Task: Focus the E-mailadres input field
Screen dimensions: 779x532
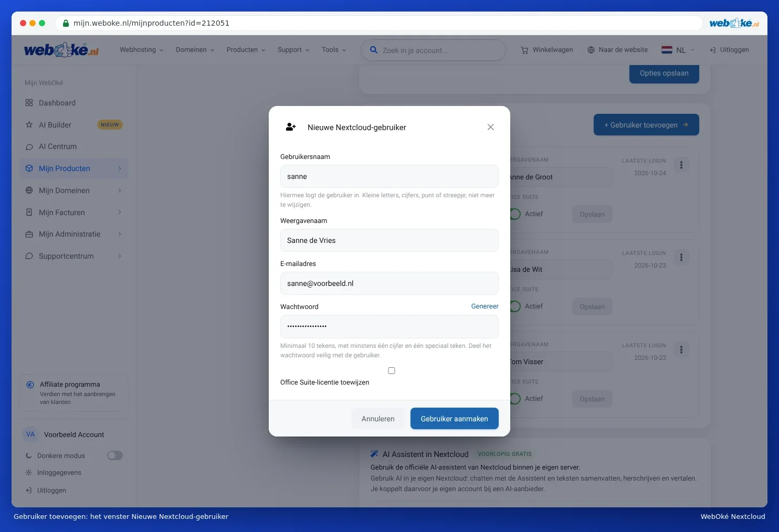Action: coord(389,283)
